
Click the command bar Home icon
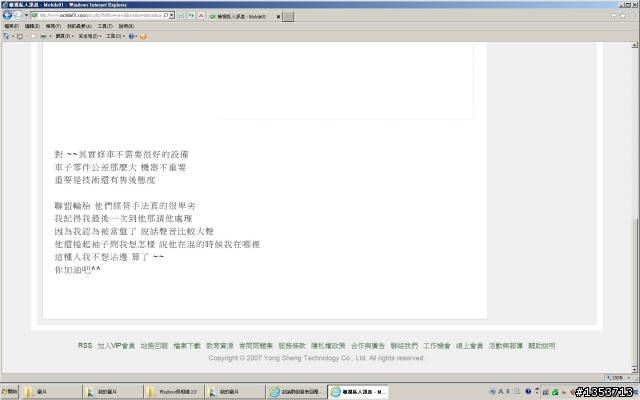click(6, 36)
